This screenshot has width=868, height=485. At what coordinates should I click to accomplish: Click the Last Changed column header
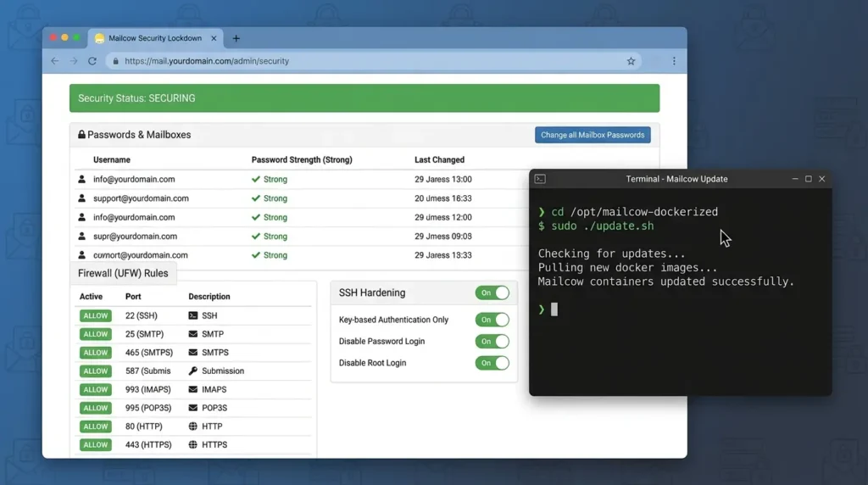coord(440,159)
